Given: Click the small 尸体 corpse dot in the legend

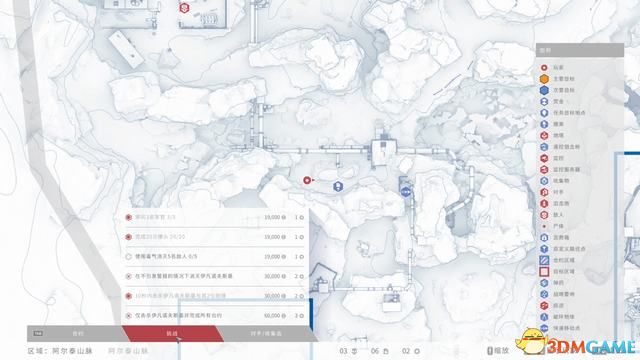Looking at the screenshot, I should (544, 226).
